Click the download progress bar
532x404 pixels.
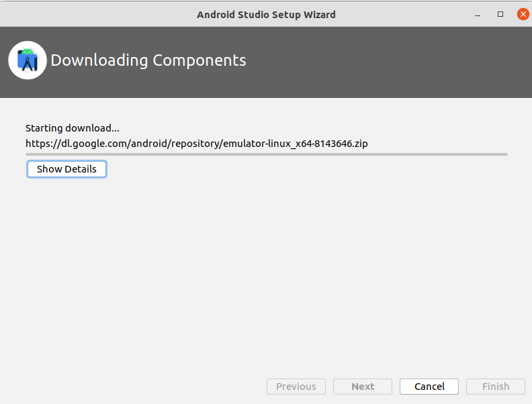(266, 154)
